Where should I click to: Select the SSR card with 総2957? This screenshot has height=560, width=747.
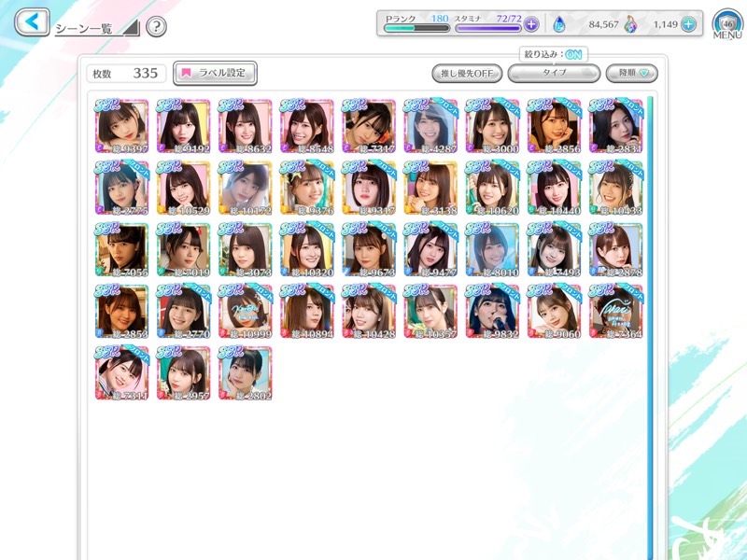(183, 372)
